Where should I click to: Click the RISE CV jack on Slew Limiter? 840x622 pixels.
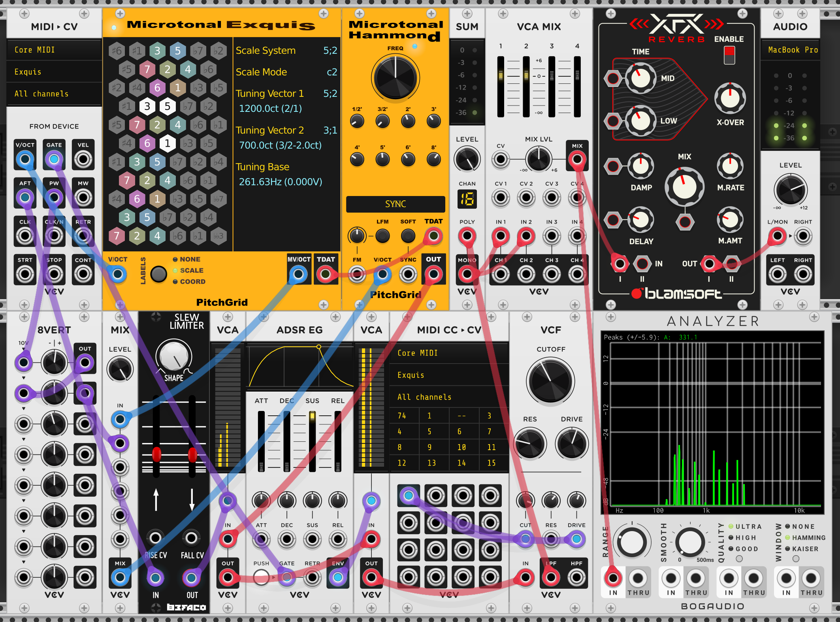pyautogui.click(x=155, y=538)
